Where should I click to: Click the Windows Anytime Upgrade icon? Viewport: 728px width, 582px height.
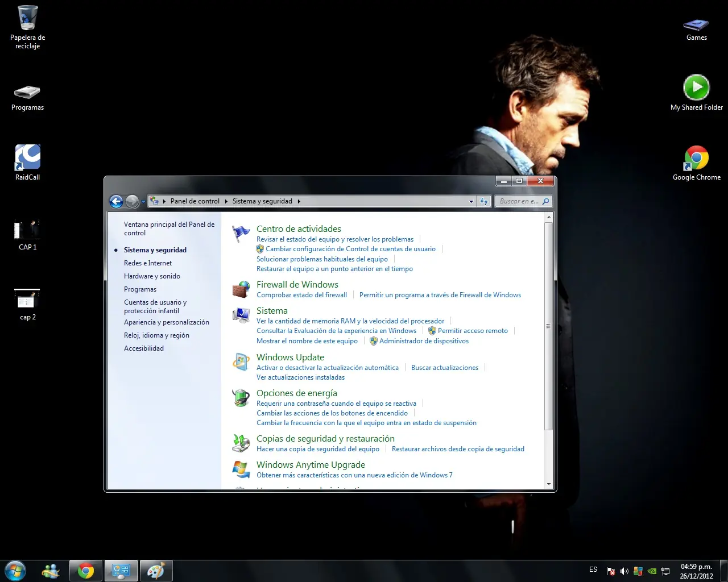coord(241,469)
